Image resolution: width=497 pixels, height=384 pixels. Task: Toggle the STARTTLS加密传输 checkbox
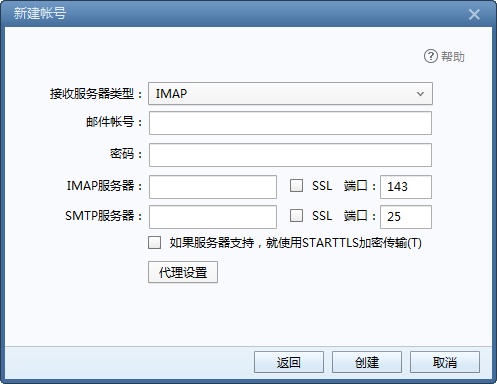(155, 243)
